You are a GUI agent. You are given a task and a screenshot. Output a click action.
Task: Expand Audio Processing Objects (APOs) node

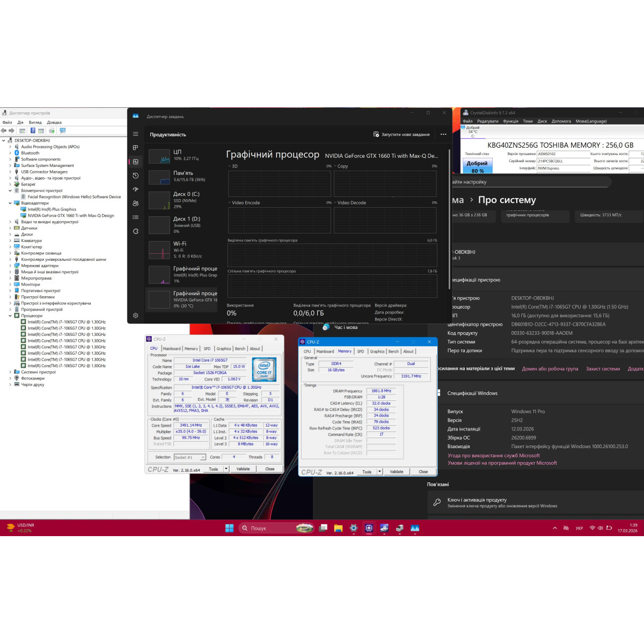click(10, 147)
